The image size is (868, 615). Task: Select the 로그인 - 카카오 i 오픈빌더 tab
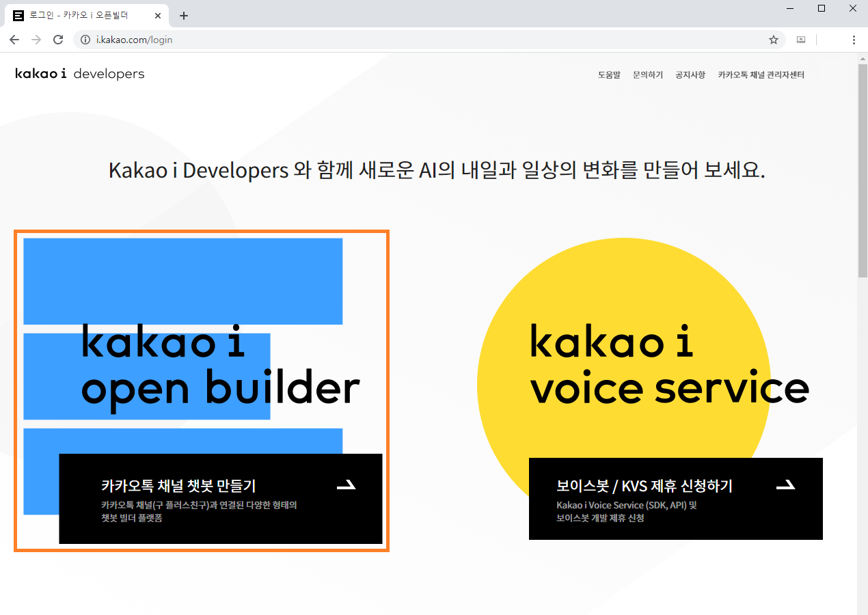tap(87, 15)
